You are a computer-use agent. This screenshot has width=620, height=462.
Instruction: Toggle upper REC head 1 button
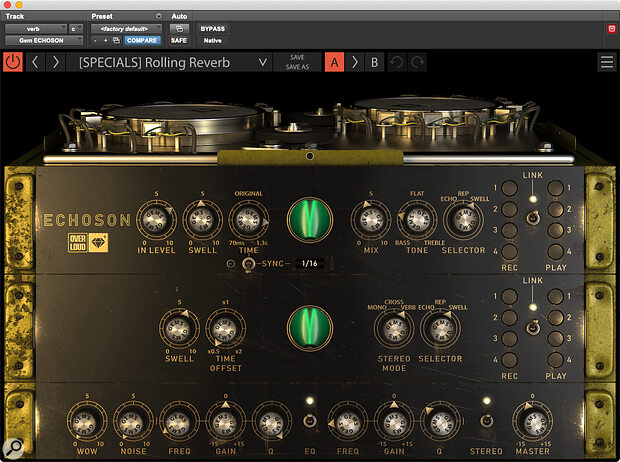click(x=509, y=188)
